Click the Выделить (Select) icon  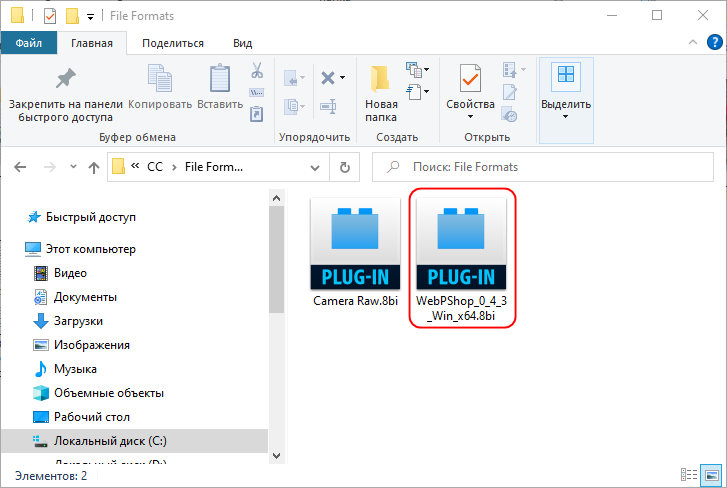pos(566,77)
